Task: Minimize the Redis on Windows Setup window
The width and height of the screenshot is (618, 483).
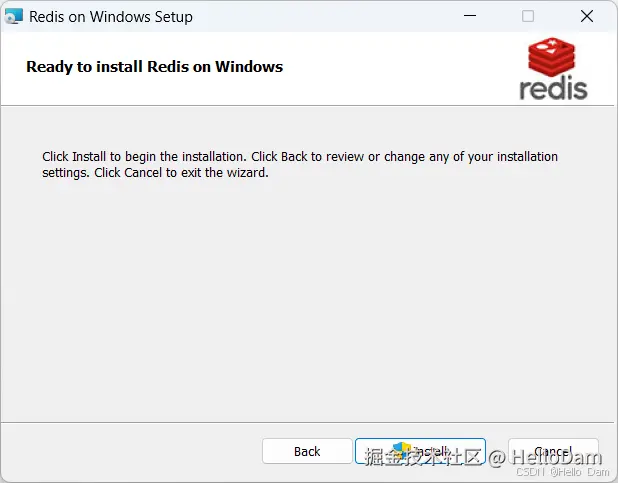Action: tap(470, 16)
